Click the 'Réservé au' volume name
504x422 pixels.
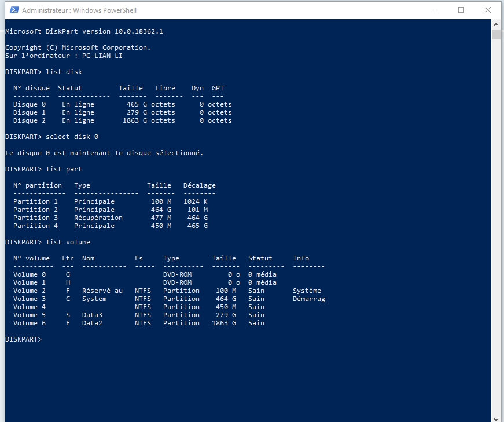click(x=102, y=291)
